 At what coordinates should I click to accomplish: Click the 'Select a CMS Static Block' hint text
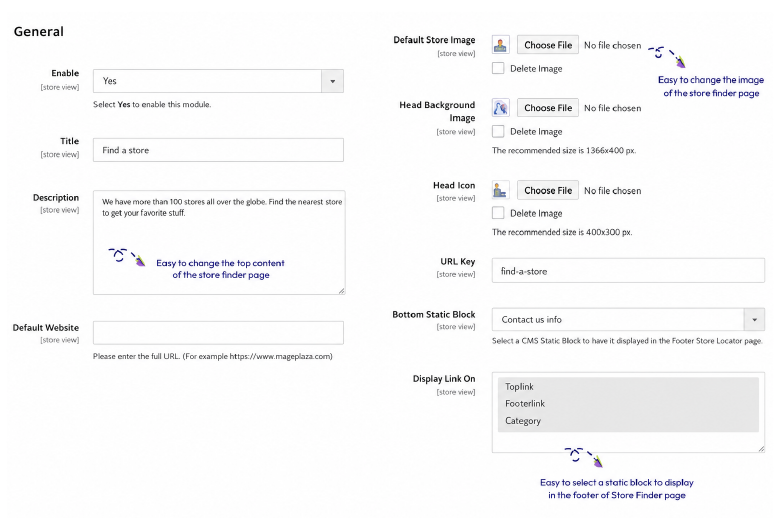coord(627,341)
